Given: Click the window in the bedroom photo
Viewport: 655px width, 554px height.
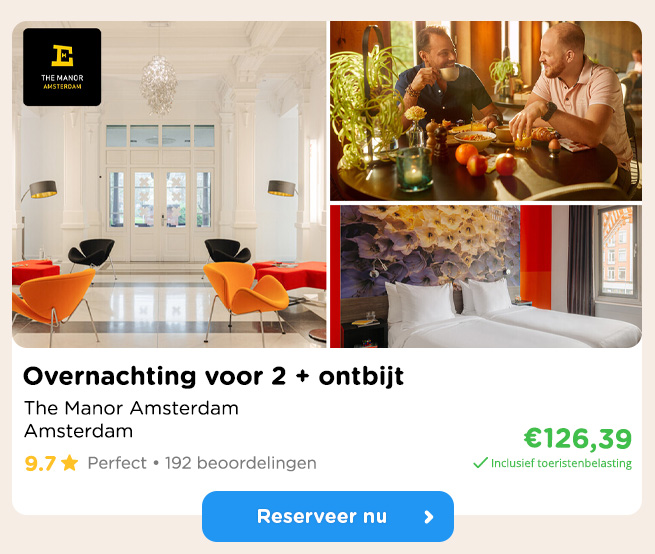Looking at the screenshot, I should click(x=619, y=252).
